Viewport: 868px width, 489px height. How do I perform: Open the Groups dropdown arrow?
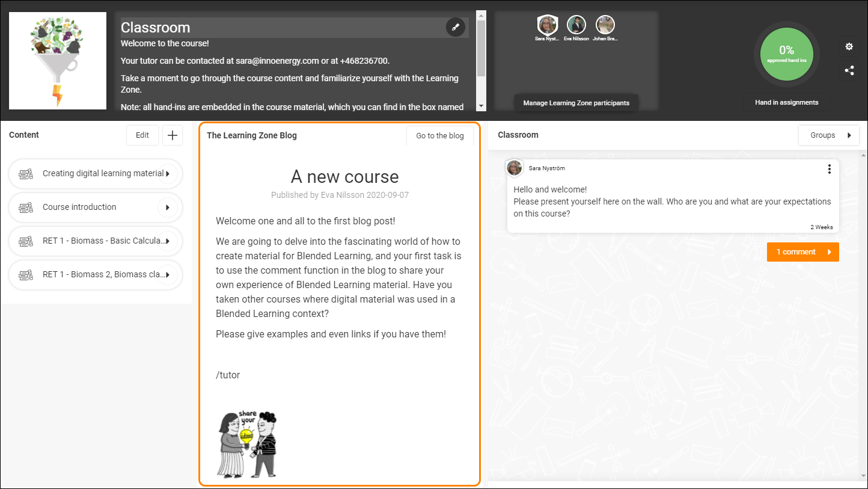click(849, 135)
